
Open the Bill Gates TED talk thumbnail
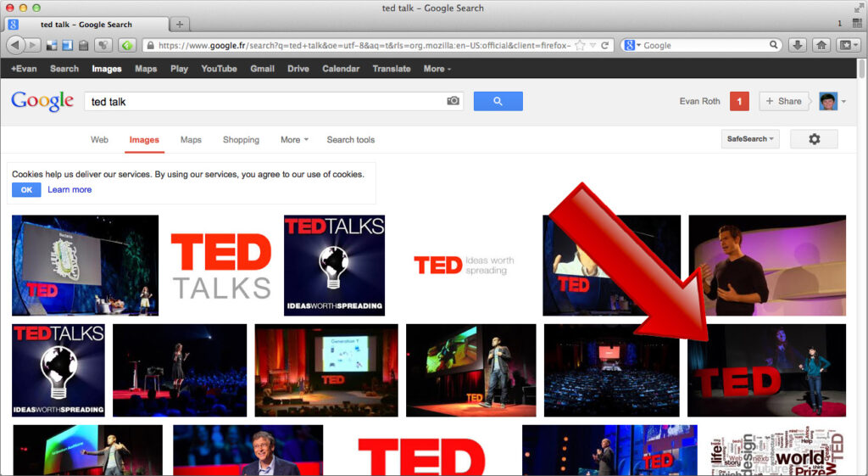[x=248, y=450]
